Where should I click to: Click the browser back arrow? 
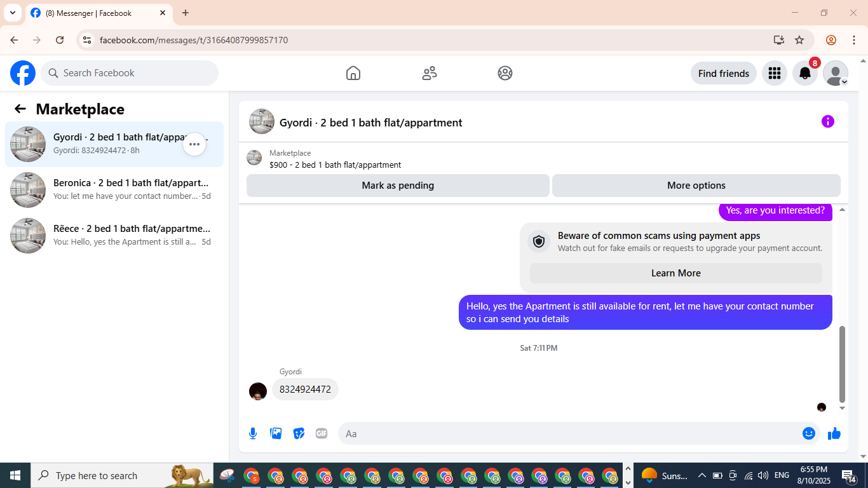point(14,40)
